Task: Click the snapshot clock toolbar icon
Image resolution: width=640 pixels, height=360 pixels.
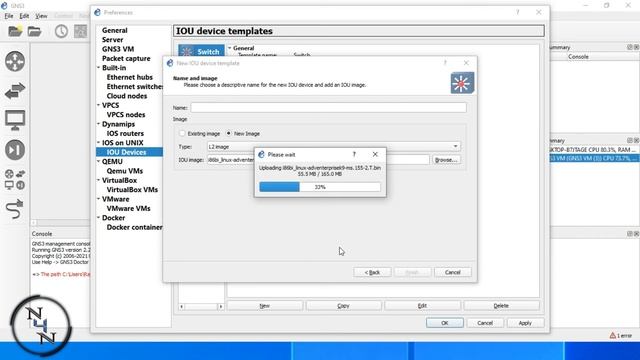Action: 61,31
